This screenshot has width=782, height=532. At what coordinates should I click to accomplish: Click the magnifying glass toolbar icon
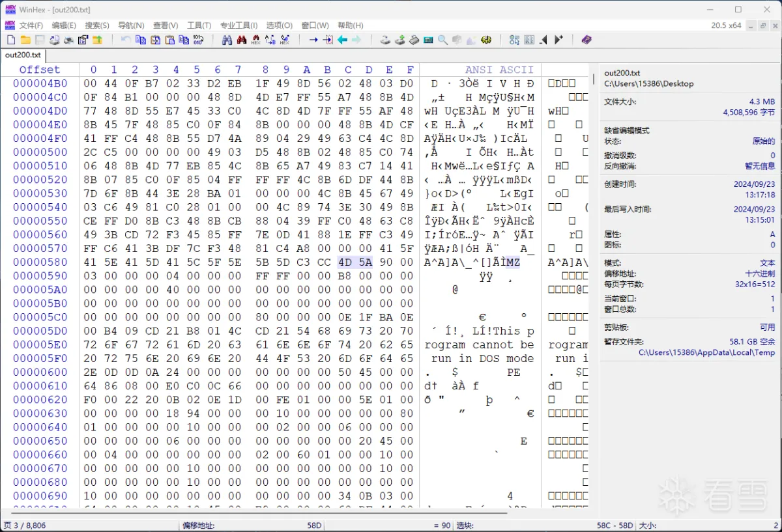click(x=442, y=40)
